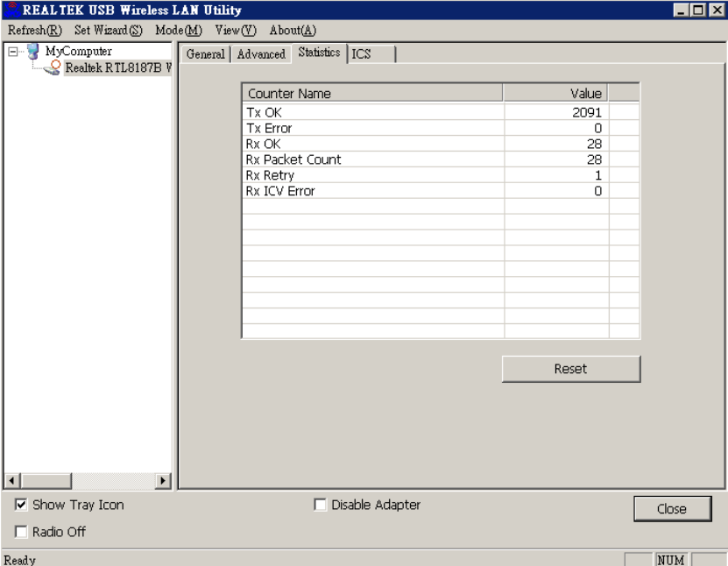
Task: Open the Refresh(R) menu
Action: 35,30
